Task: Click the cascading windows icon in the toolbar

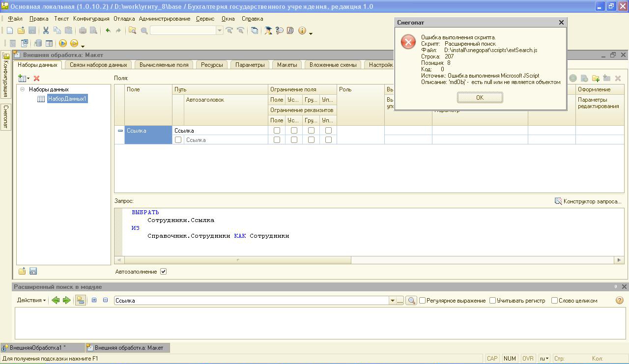Action: pyautogui.click(x=255, y=30)
